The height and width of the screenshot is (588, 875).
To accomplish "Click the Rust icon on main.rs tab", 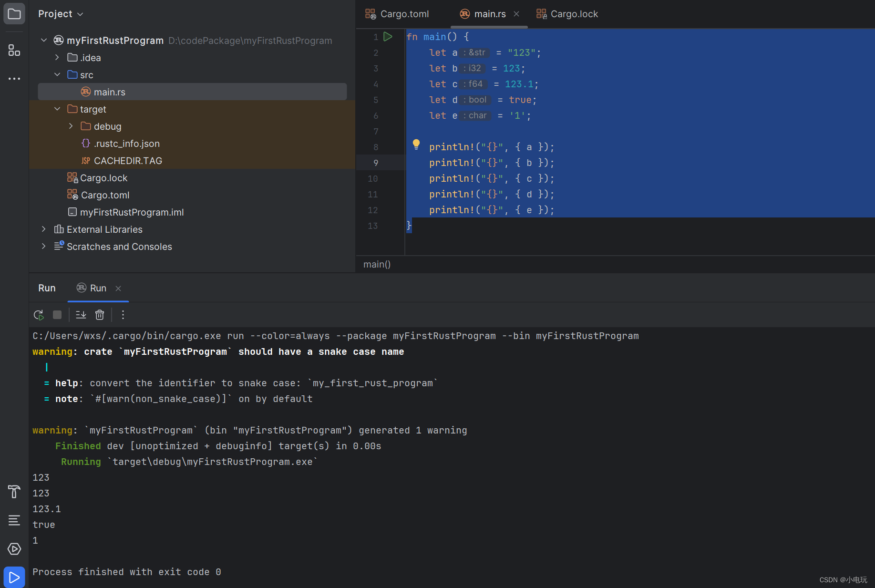I will pos(464,14).
